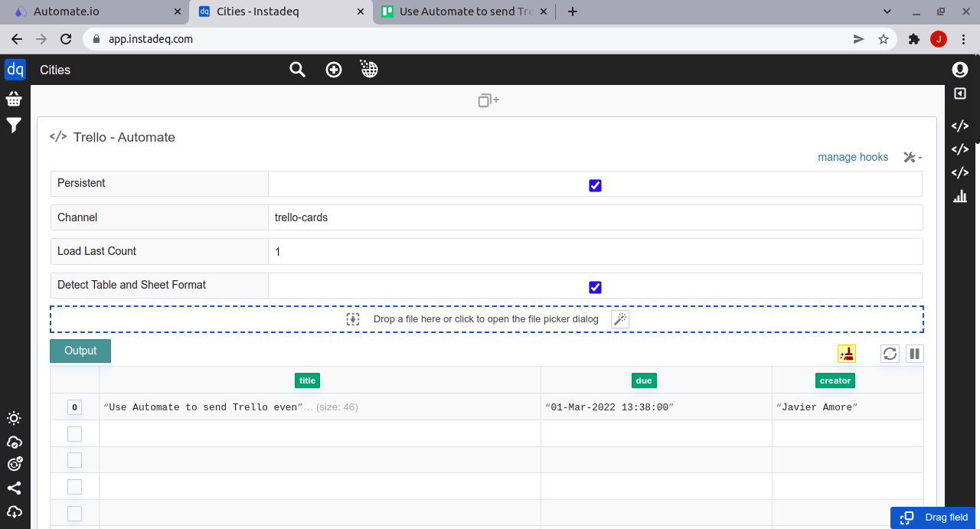Open the browser extensions puzzle icon
Screen dimensions: 980x529
[x=913, y=39]
